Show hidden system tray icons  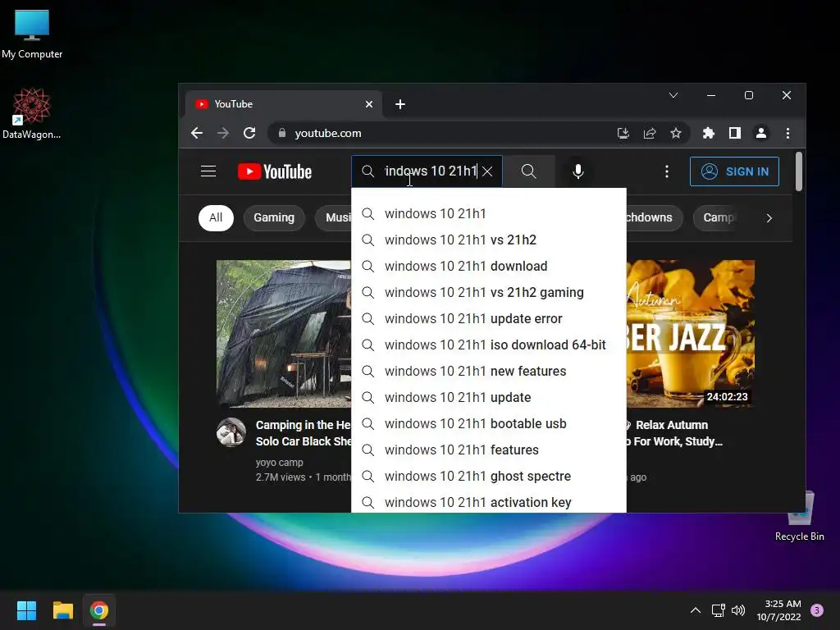[x=696, y=610]
